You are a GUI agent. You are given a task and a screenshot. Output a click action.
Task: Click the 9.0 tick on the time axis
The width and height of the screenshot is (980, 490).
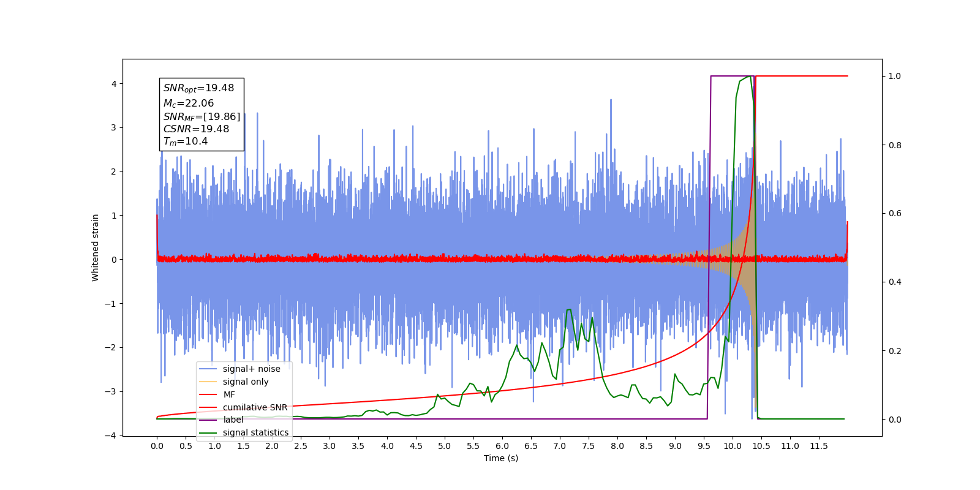click(675, 446)
